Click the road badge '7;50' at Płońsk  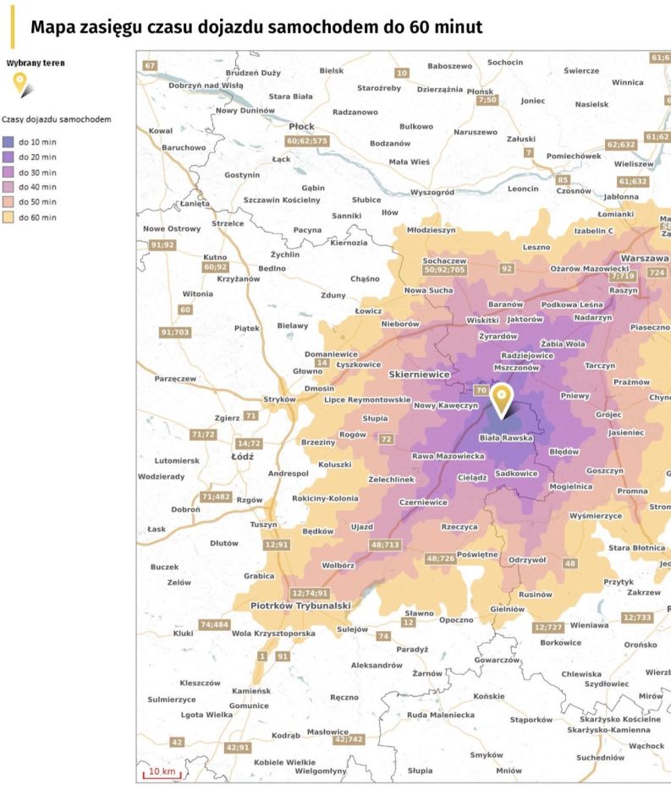[x=487, y=100]
